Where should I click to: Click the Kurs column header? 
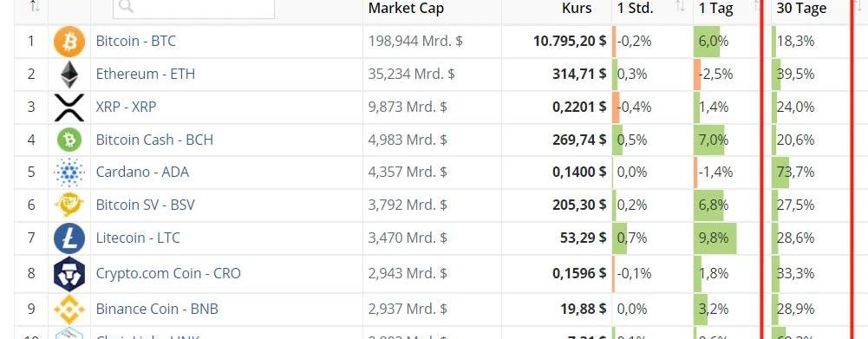click(577, 8)
